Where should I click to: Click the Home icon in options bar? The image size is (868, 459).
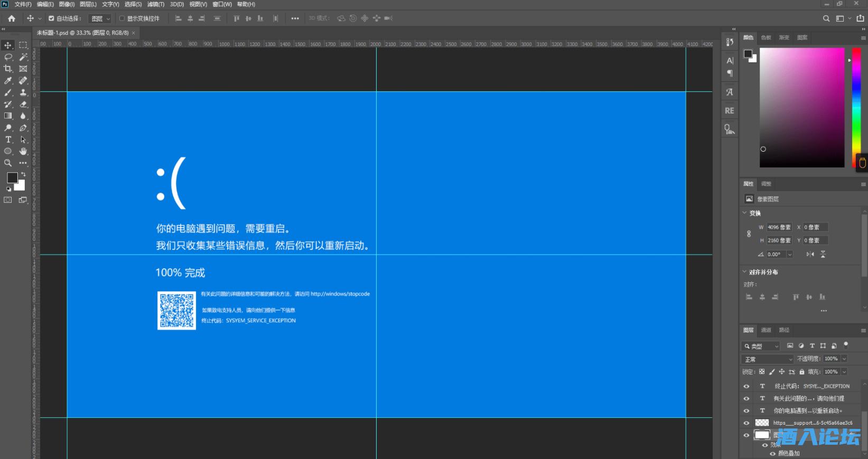click(12, 18)
